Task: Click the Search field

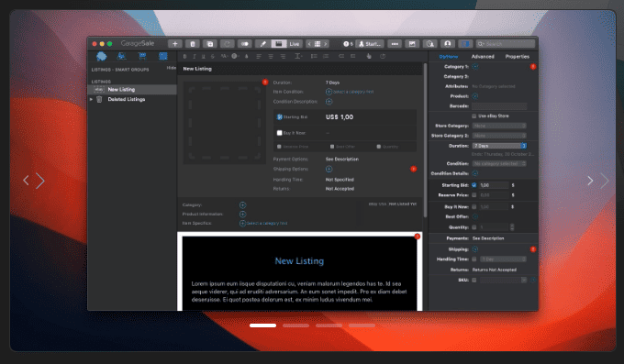Action: tap(506, 44)
